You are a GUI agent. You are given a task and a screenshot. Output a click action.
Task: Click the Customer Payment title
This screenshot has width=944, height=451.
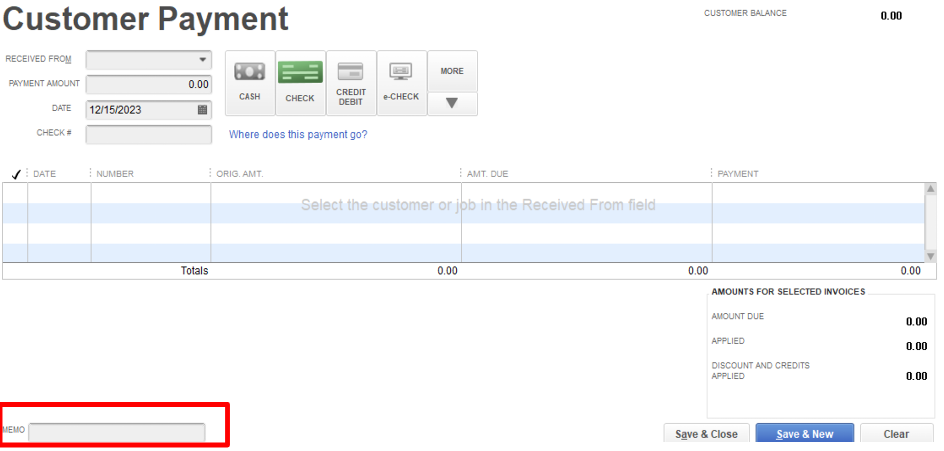tap(145, 19)
